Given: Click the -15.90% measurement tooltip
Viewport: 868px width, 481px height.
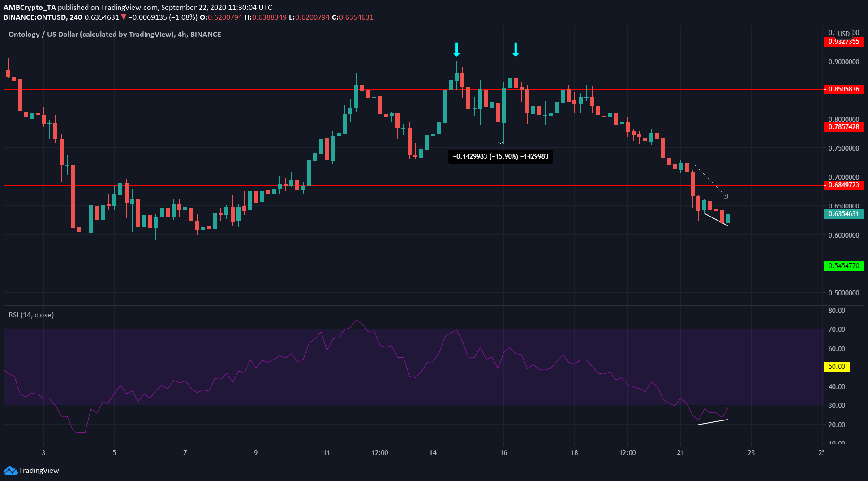Looking at the screenshot, I should pyautogui.click(x=501, y=156).
